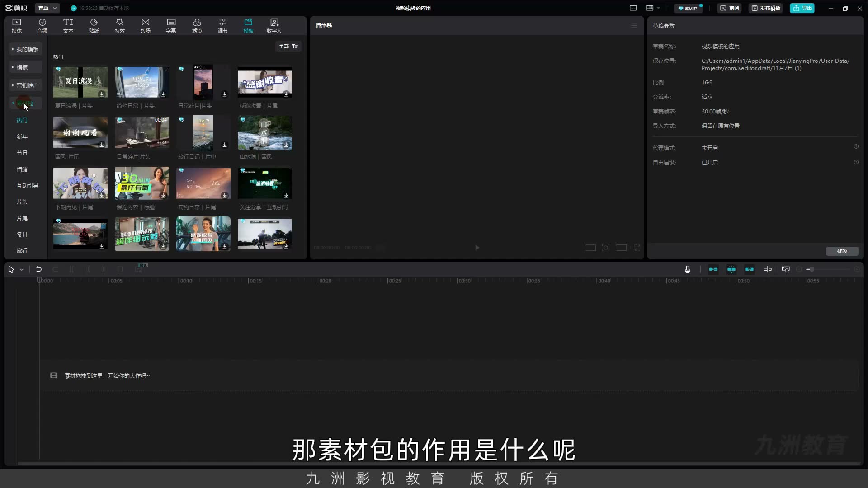The width and height of the screenshot is (868, 488).
Task: Collapse the expanded 素材包 sidebar section
Action: coord(26,103)
